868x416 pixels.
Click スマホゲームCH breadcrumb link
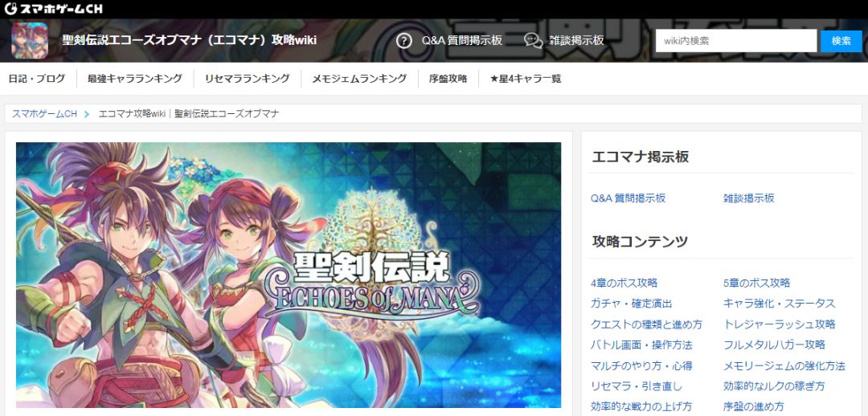coord(44,114)
